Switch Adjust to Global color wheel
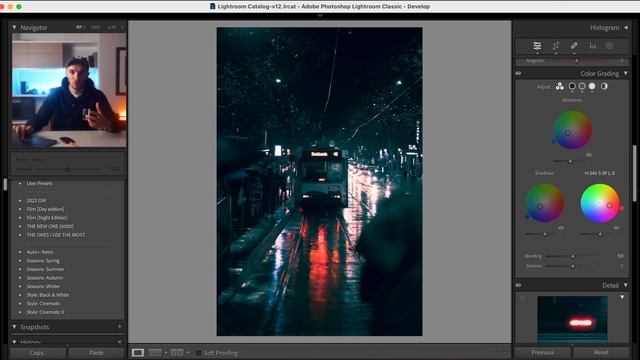 pyautogui.click(x=604, y=86)
